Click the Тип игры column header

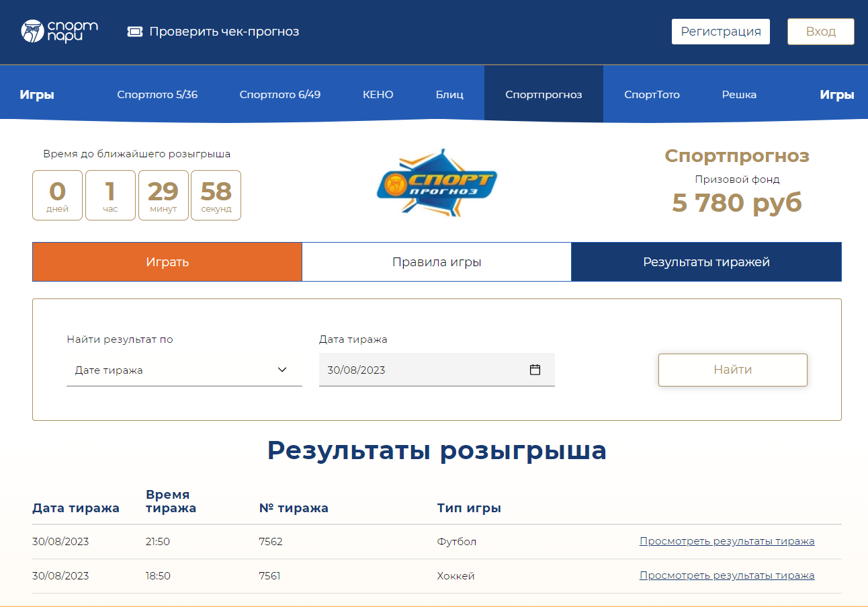click(x=469, y=508)
